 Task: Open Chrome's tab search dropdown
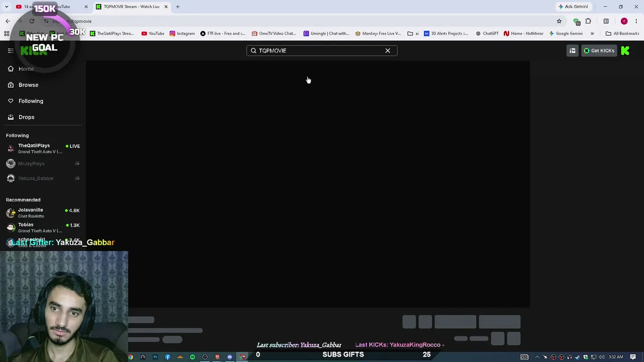point(7,7)
